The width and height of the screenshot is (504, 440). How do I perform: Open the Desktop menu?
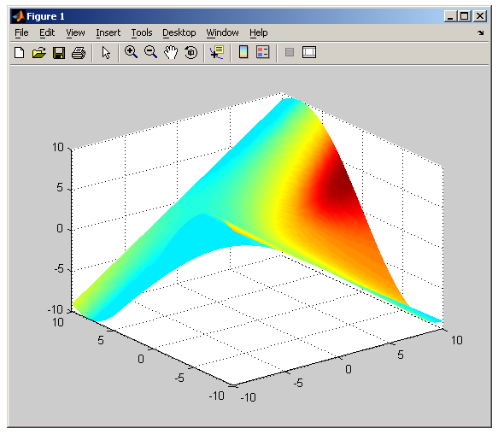[x=179, y=32]
